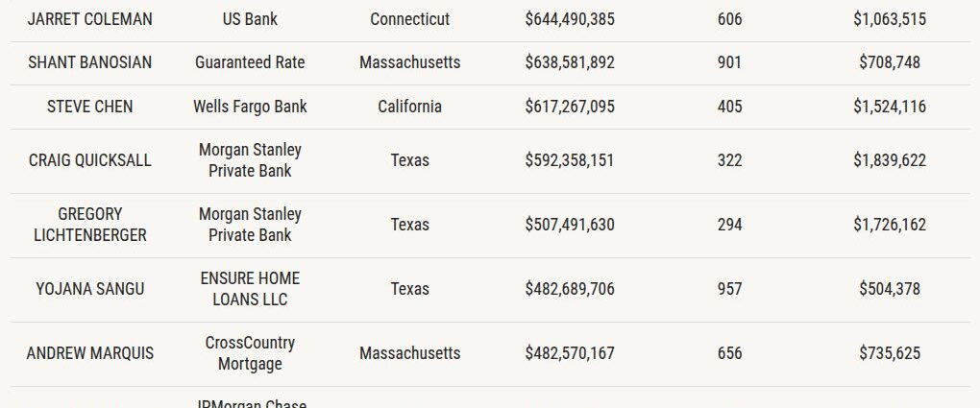Click the US Bank company cell
Viewport: 980px width, 408px height.
click(x=250, y=19)
